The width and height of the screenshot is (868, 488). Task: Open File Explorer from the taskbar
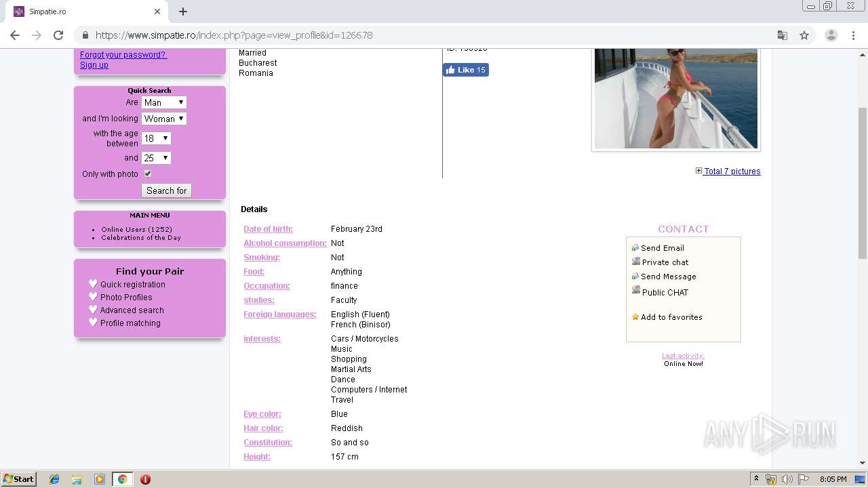[x=77, y=479]
